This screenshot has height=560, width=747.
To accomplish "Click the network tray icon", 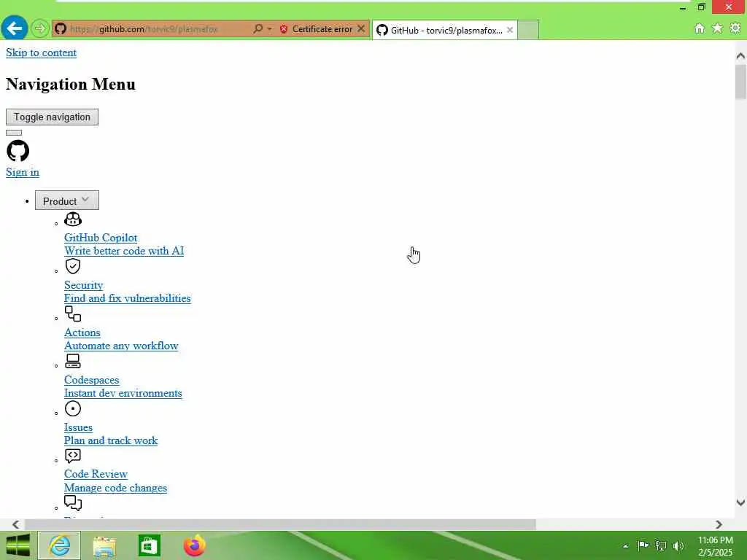I will (661, 545).
